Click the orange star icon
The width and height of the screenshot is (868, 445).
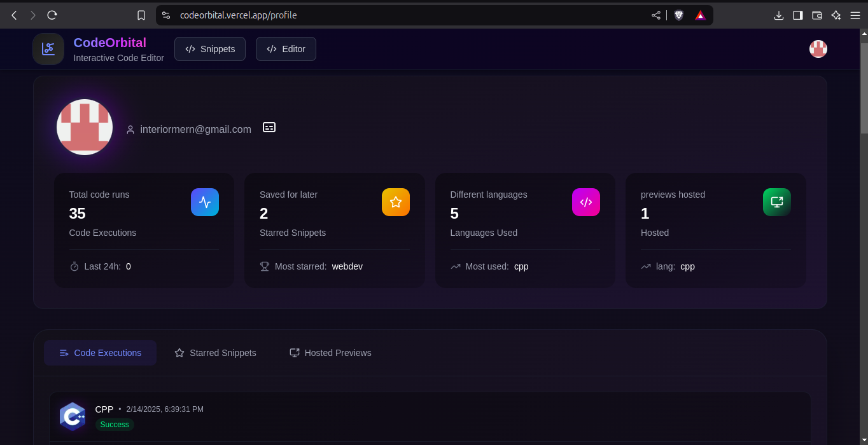396,202
